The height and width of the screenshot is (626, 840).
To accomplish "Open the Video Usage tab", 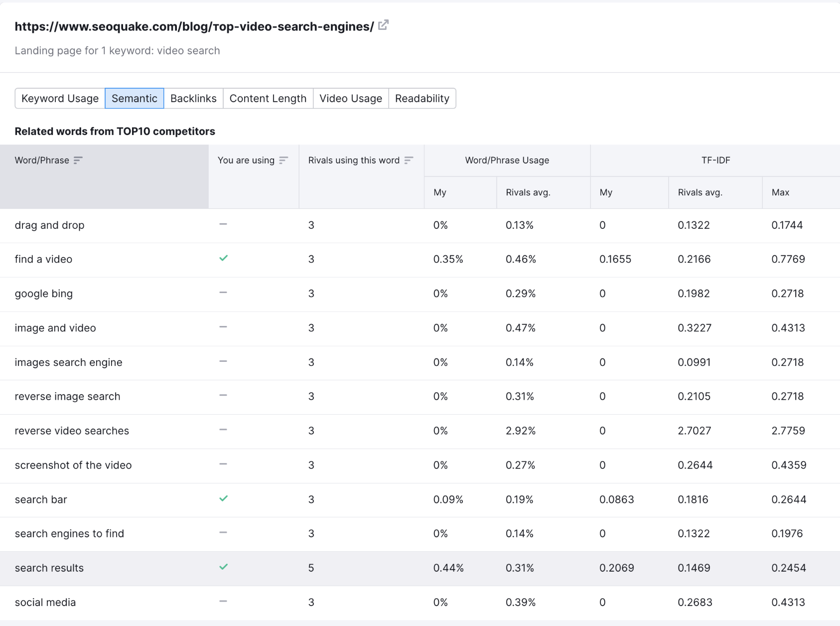I will (350, 98).
